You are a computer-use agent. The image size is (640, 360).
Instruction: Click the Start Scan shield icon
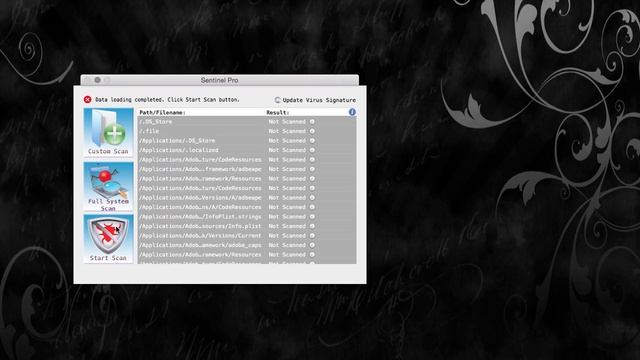pos(108,239)
